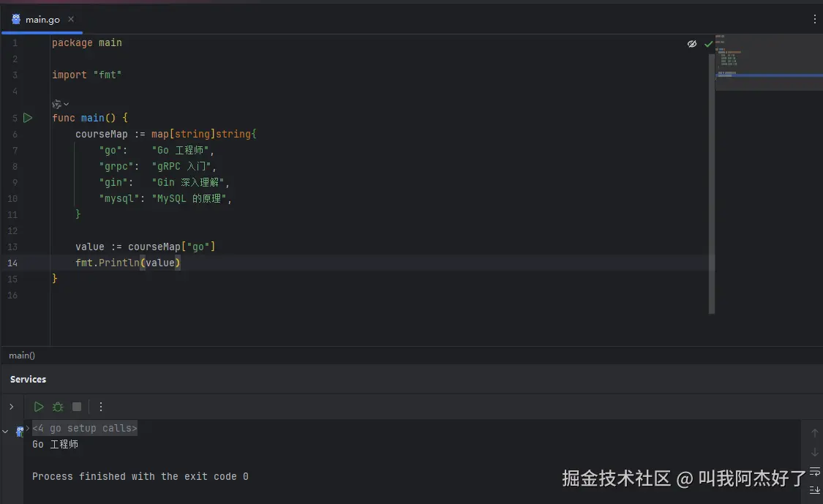Viewport: 823px width, 504px height.
Task: Open the AI actions dropdown above func main
Action: click(x=61, y=104)
